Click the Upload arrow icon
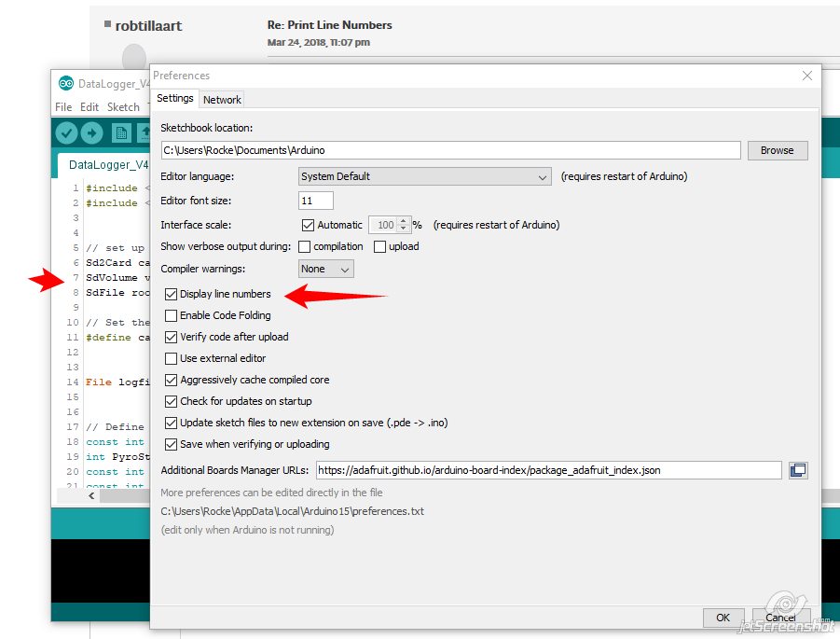The width and height of the screenshot is (840, 639). pos(90,132)
